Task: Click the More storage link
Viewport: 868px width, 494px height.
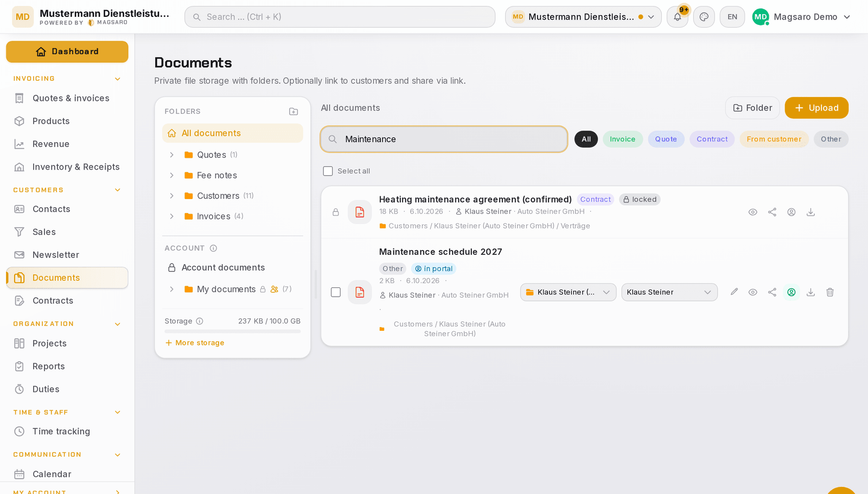Action: [x=195, y=343]
